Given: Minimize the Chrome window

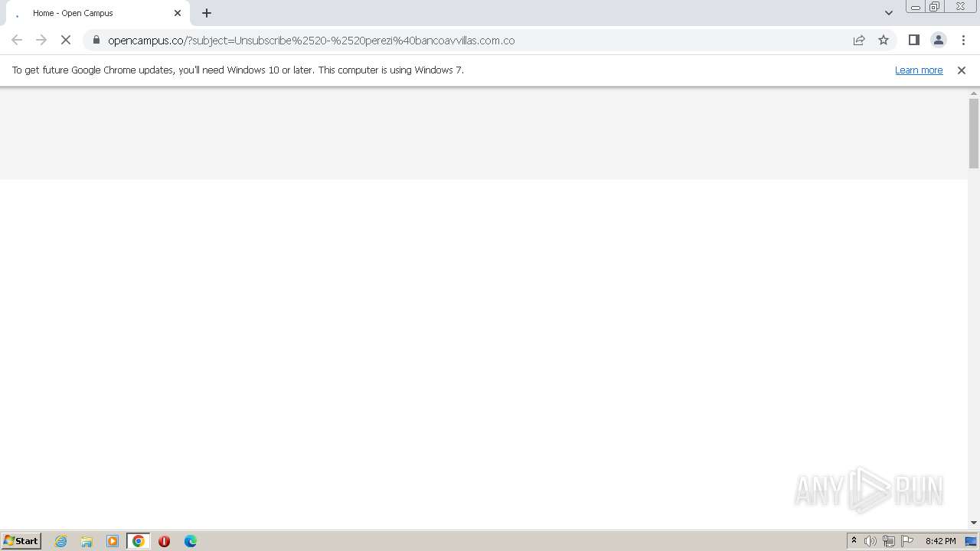Looking at the screenshot, I should click(x=916, y=7).
